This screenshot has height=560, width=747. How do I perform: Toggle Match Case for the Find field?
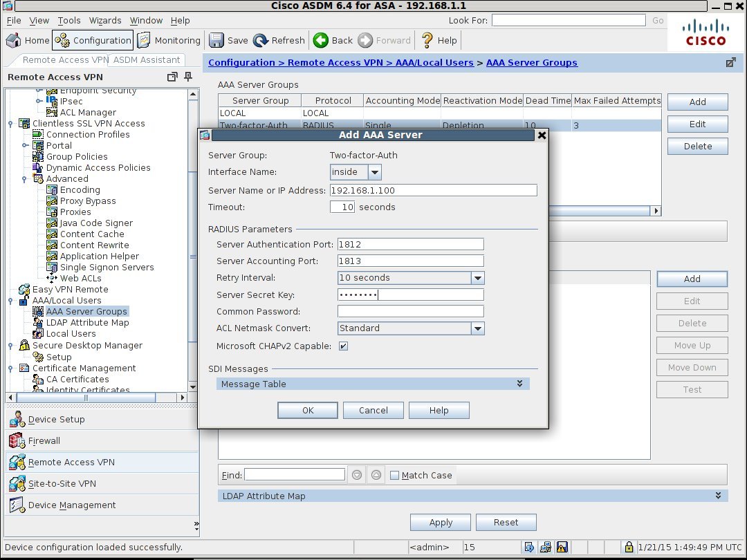tap(394, 475)
